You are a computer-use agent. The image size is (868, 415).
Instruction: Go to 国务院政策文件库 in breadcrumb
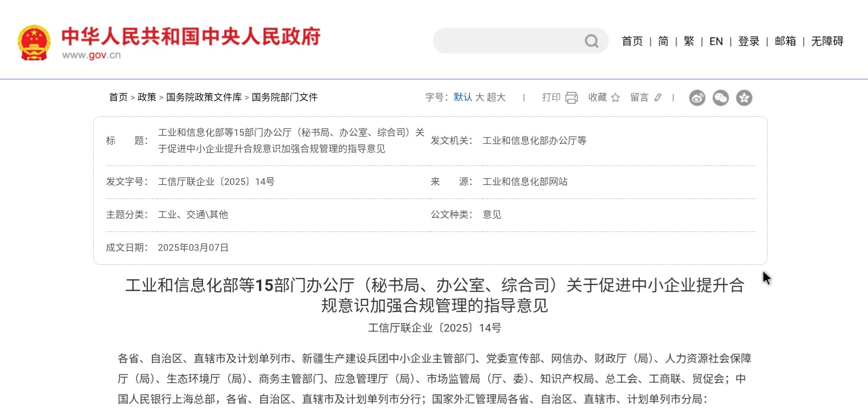pyautogui.click(x=204, y=97)
